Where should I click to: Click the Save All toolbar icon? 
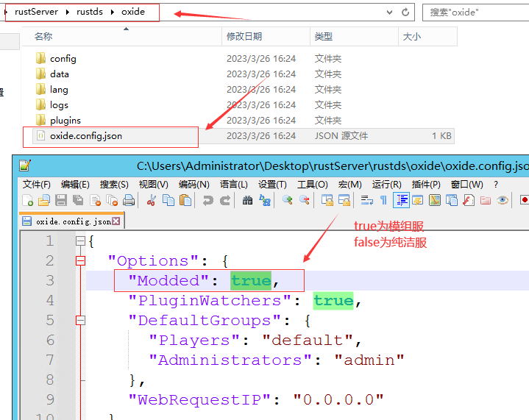(x=78, y=200)
